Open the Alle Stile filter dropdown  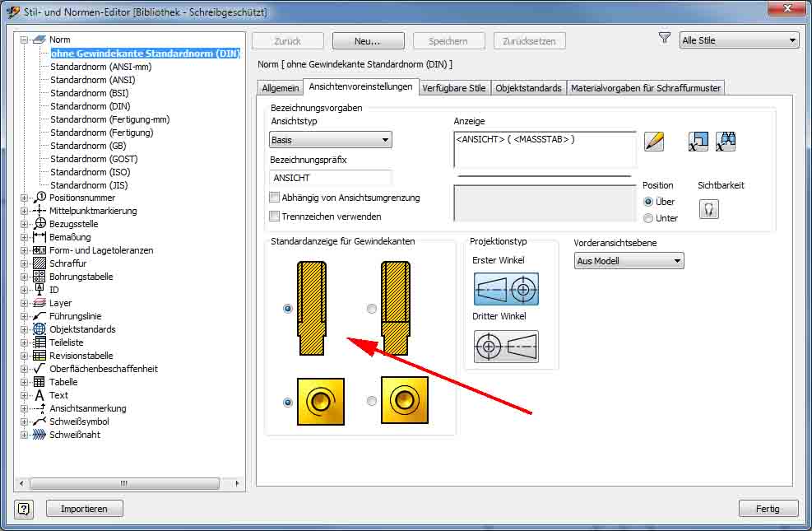pyautogui.click(x=739, y=40)
